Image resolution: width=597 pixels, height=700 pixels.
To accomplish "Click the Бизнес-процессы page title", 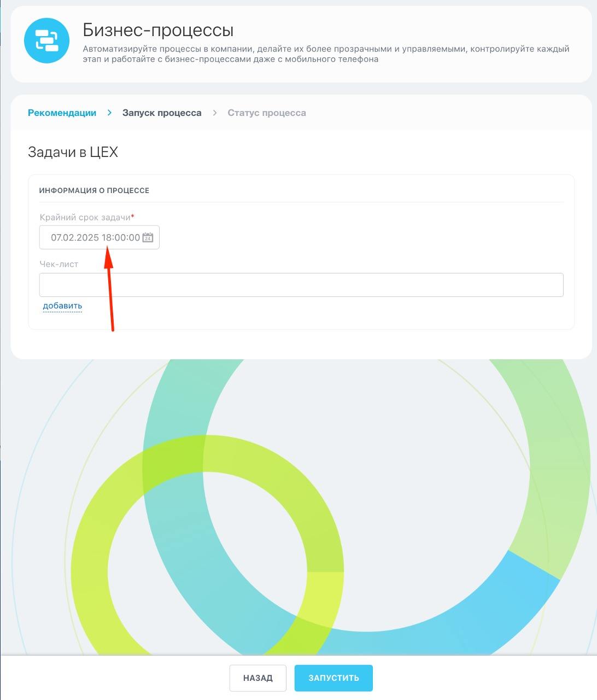I will point(158,30).
